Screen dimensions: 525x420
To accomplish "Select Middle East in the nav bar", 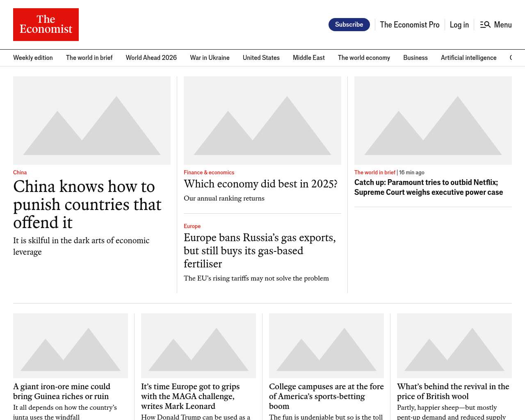I will point(308,58).
